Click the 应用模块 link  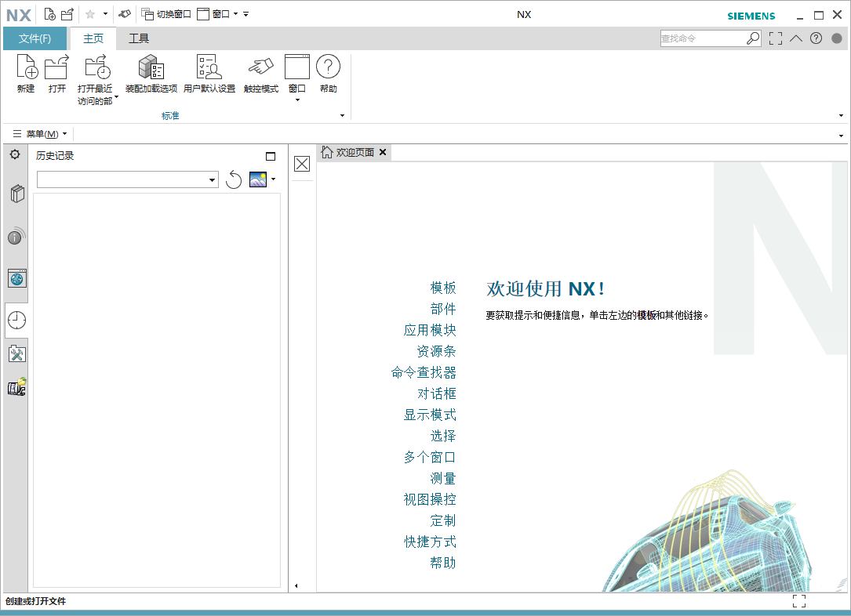click(430, 330)
